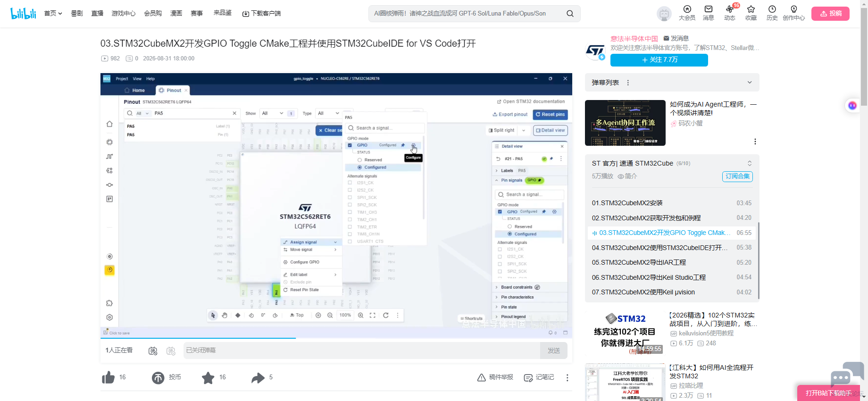Open the STM32 102个项目 video thumbnail
The image size is (868, 401).
coord(625,333)
